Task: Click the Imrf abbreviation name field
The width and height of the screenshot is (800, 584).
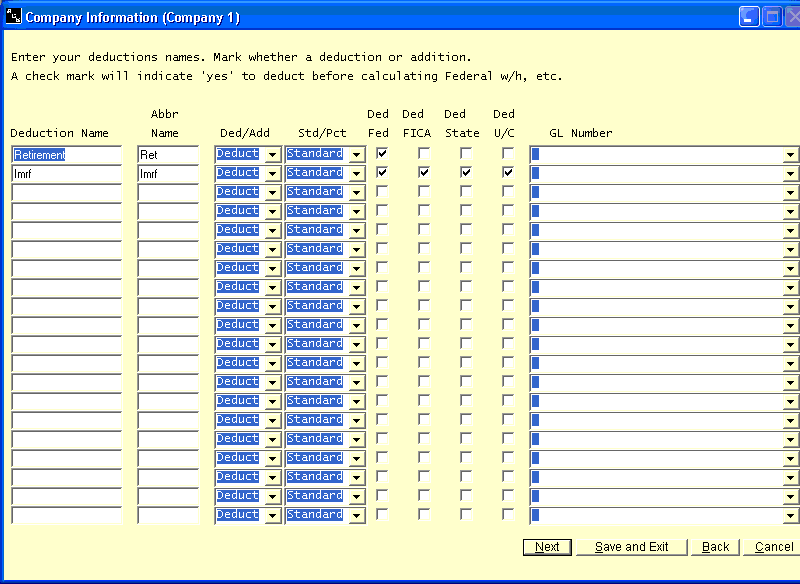Action: (x=168, y=174)
